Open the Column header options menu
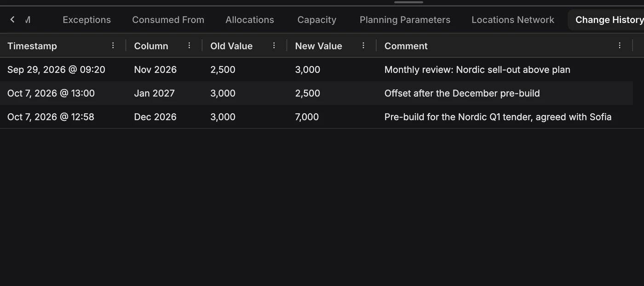 tap(189, 46)
